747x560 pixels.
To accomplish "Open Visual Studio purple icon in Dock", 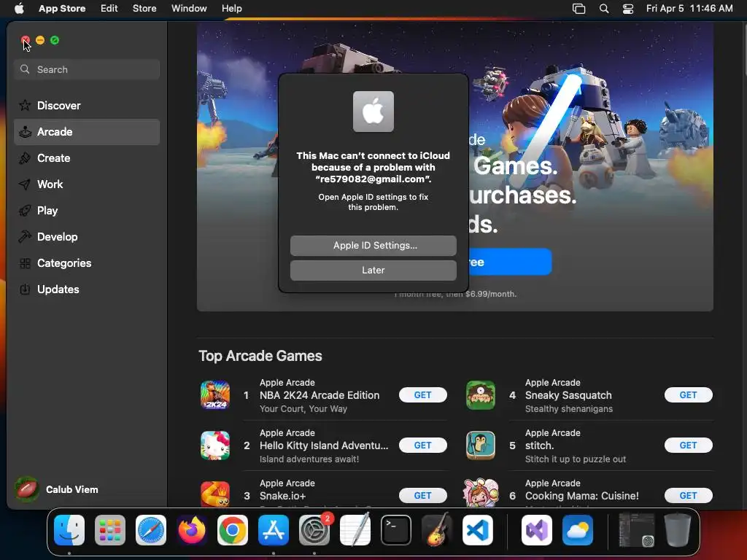I will [537, 530].
